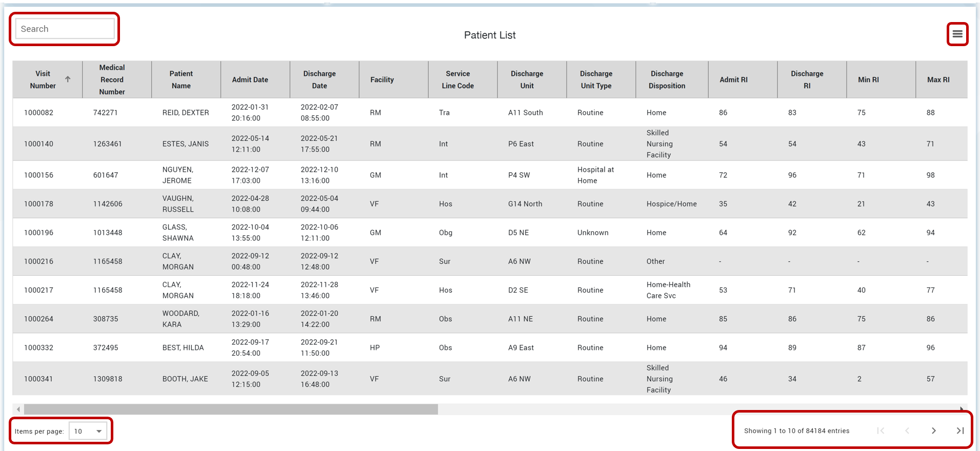Image resolution: width=980 pixels, height=451 pixels.
Task: Click service line code Tra
Action: tap(444, 113)
